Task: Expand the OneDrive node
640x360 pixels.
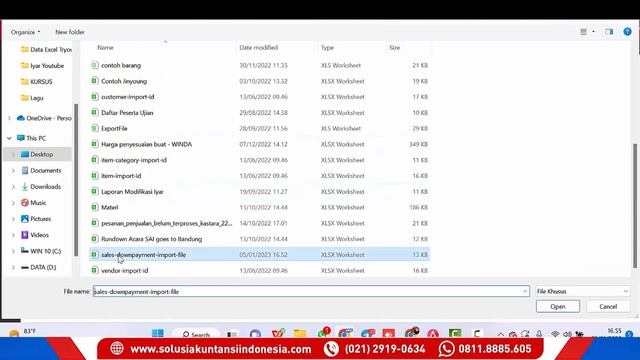Action: pos(9,118)
